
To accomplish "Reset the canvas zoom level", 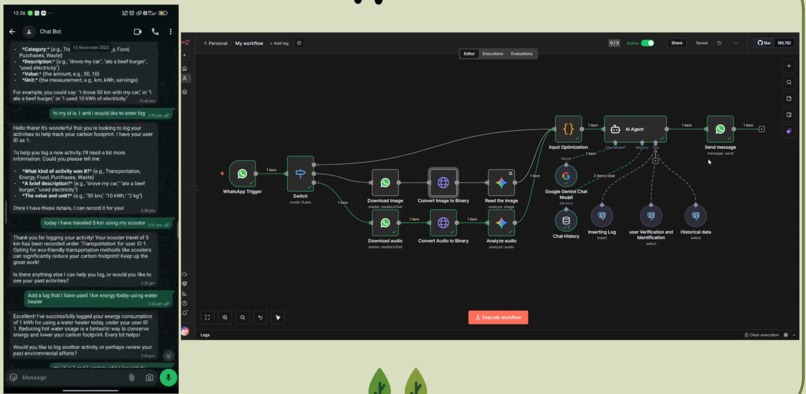I will click(260, 317).
